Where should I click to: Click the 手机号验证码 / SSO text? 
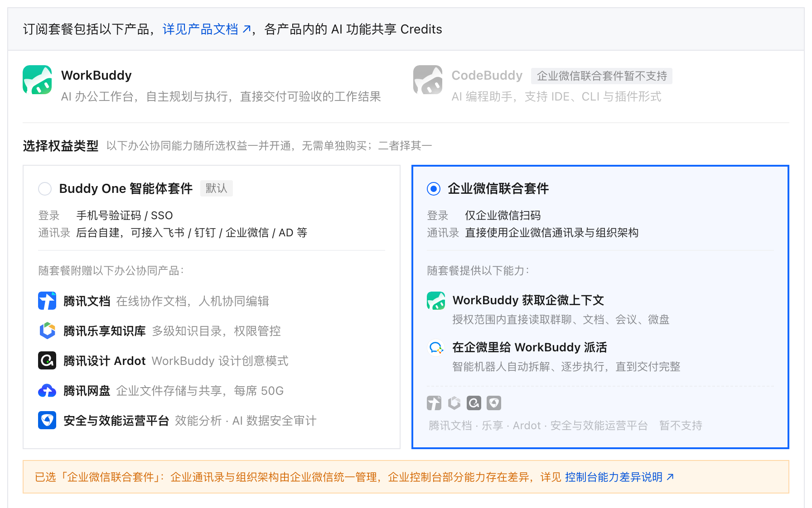[125, 215]
